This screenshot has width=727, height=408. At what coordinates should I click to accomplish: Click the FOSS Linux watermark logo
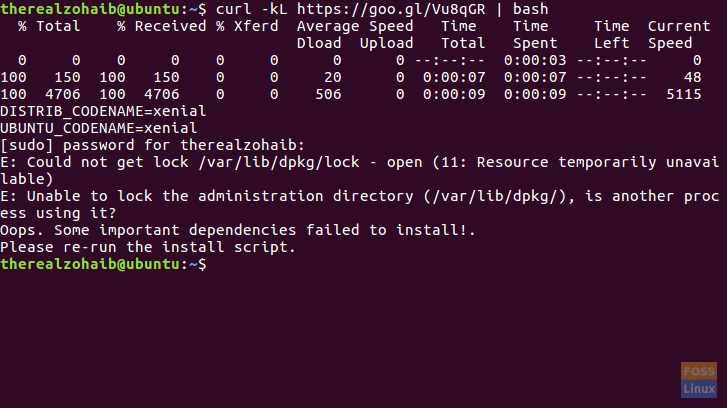tap(699, 380)
